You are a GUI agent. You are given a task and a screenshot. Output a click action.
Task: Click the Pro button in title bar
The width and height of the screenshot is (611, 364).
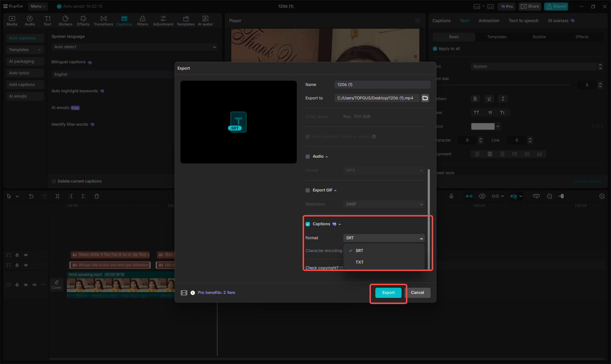pyautogui.click(x=507, y=7)
